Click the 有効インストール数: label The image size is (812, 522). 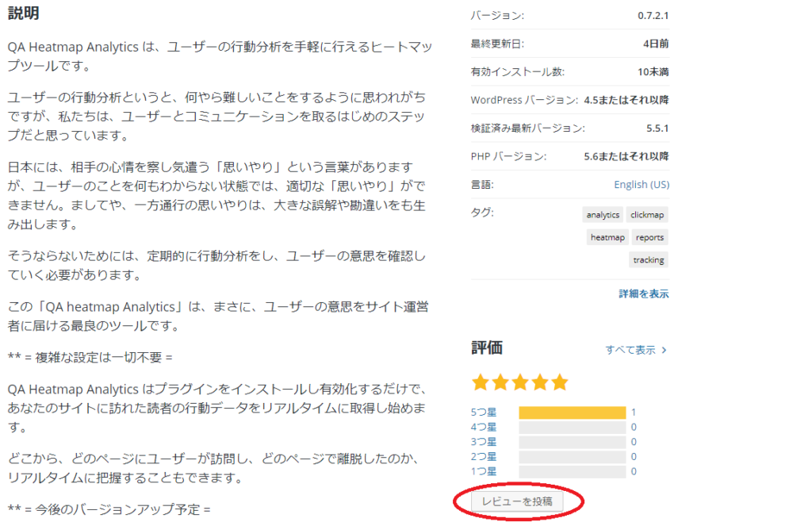[x=517, y=71]
